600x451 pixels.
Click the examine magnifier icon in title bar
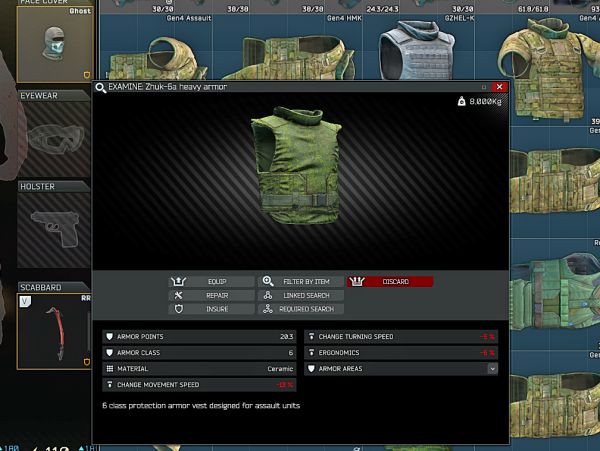pyautogui.click(x=101, y=88)
